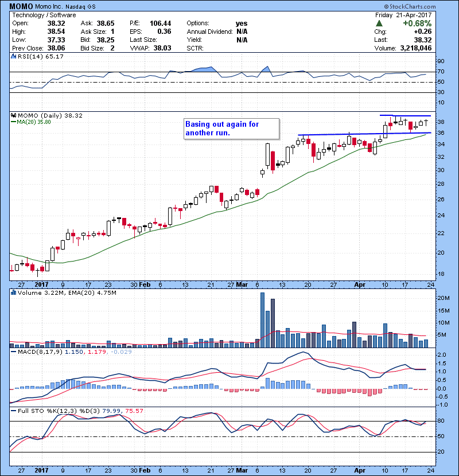Click the SCTR label
459x476 pixels.
pyautogui.click(x=195, y=48)
